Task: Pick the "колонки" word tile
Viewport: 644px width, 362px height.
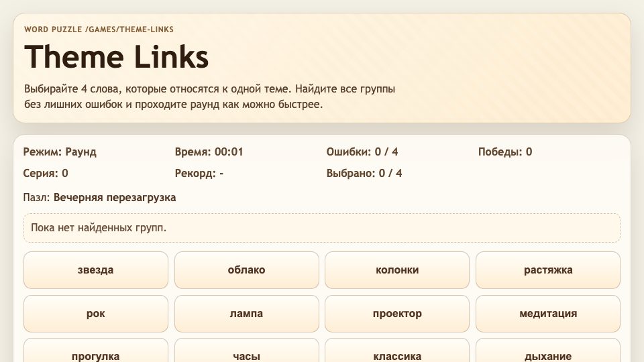Action: pos(397,270)
